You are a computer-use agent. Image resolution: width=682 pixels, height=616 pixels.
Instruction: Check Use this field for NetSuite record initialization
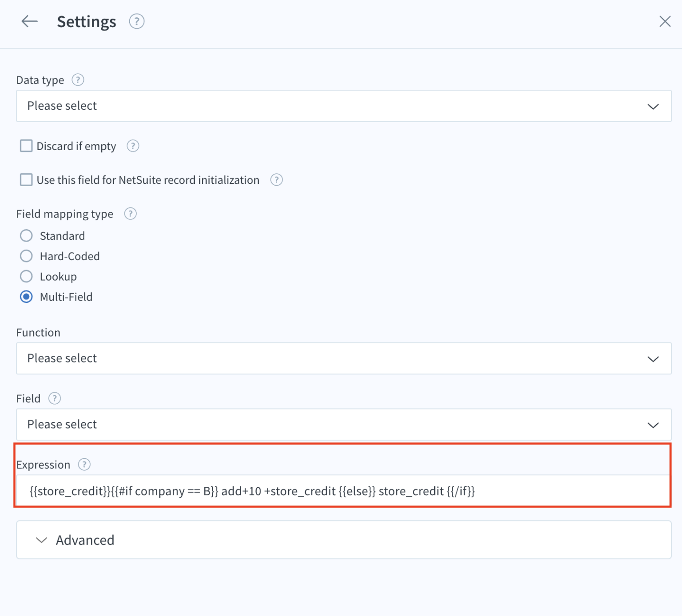point(26,179)
